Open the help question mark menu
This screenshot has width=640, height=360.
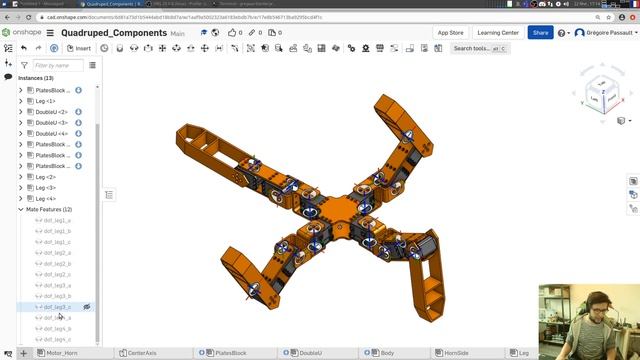[563, 33]
